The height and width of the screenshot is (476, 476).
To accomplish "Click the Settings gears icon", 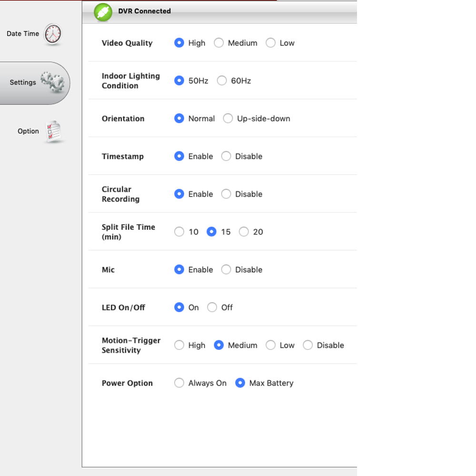I will (52, 82).
